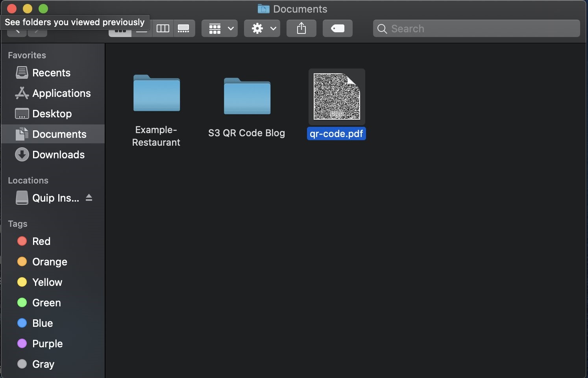This screenshot has width=588, height=378.
Task: Filter by the Orange tag
Action: click(x=53, y=262)
